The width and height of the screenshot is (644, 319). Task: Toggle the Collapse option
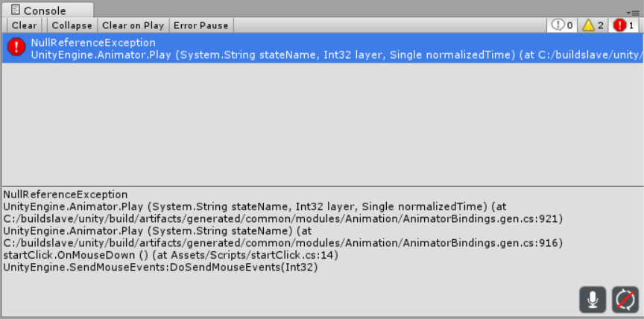(72, 25)
